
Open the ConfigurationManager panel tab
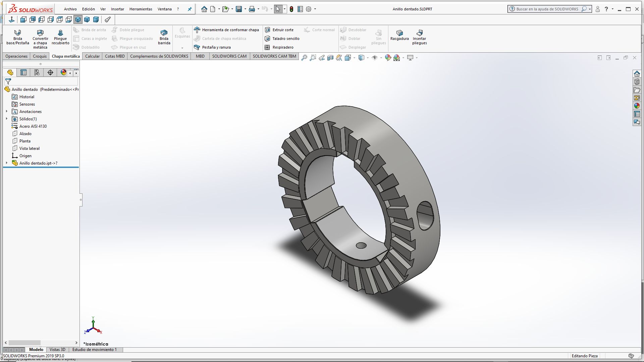coord(37,72)
